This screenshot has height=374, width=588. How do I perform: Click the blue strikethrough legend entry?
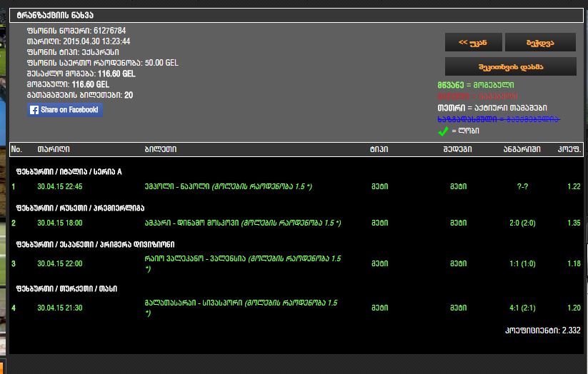(499, 119)
